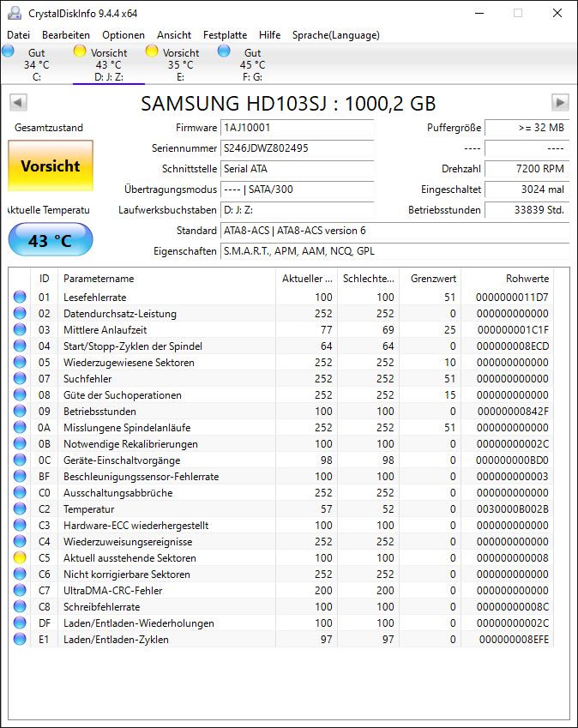The width and height of the screenshot is (578, 728).
Task: Click the yellow status orb for C5
Action: (20, 557)
